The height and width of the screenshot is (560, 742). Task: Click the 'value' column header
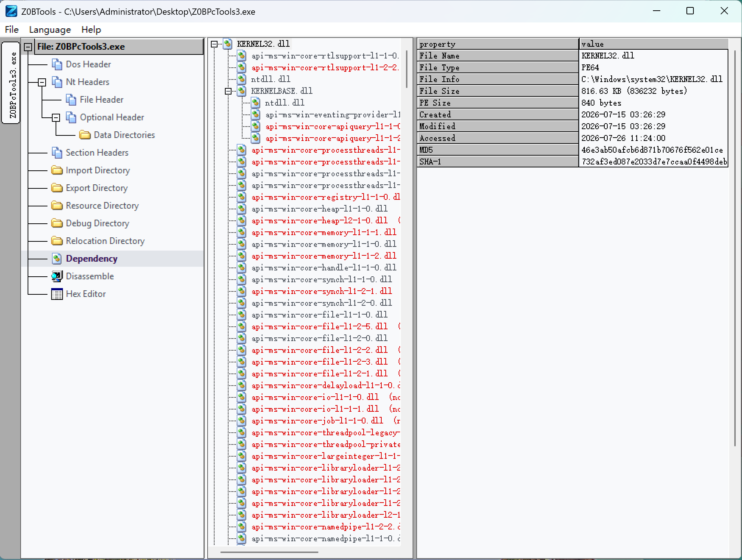click(654, 44)
